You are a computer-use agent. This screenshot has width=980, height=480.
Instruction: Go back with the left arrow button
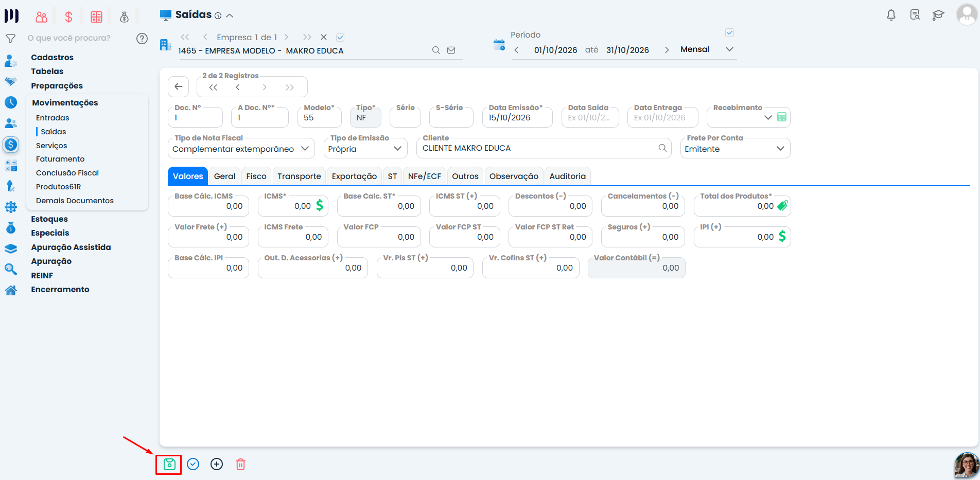click(x=178, y=86)
